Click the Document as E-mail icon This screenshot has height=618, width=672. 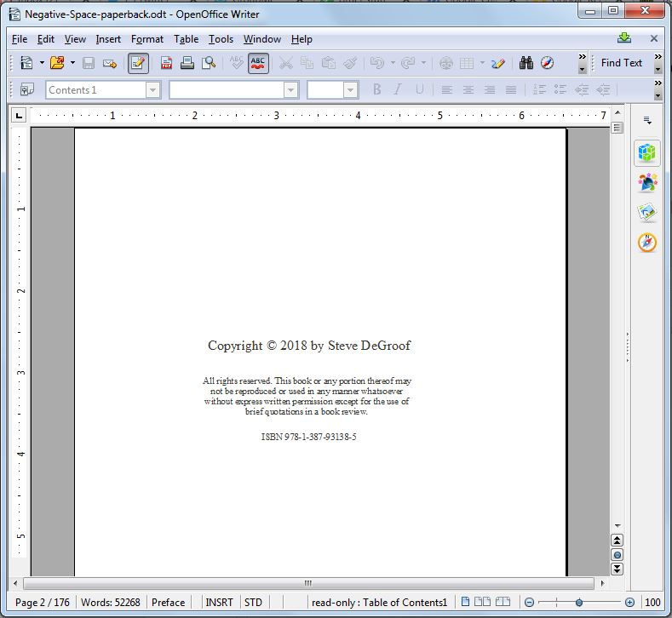coord(110,63)
